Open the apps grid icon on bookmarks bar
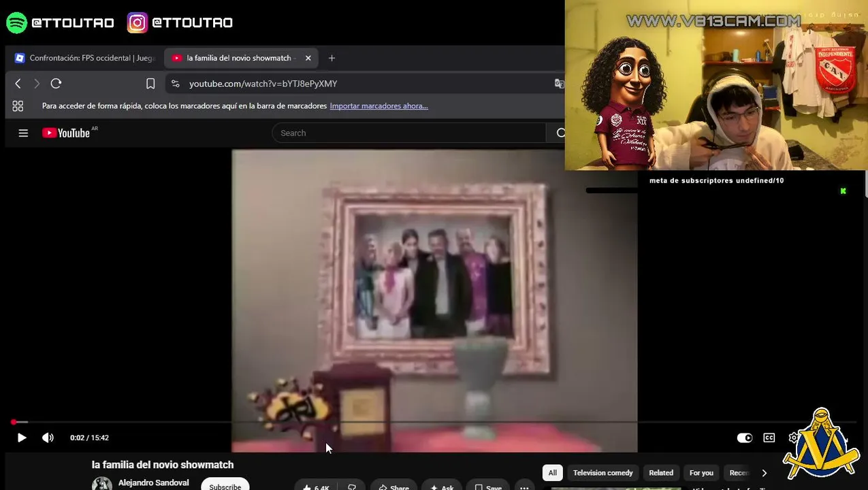 [18, 106]
